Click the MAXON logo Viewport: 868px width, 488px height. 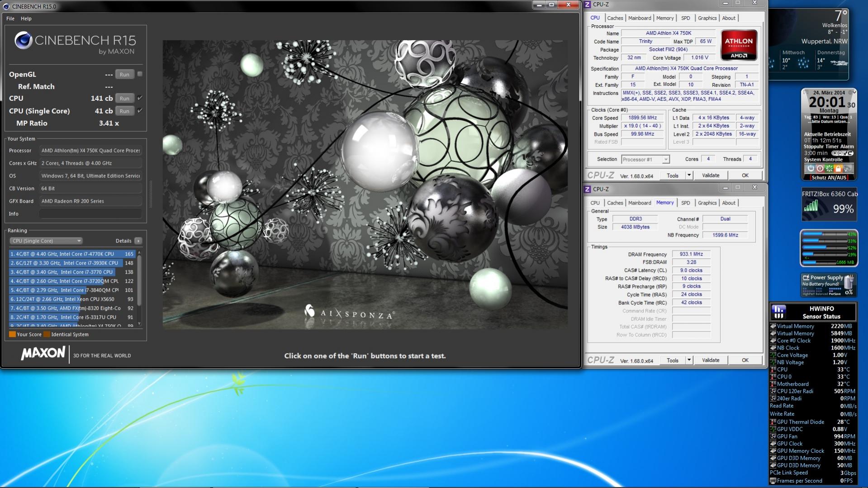43,354
